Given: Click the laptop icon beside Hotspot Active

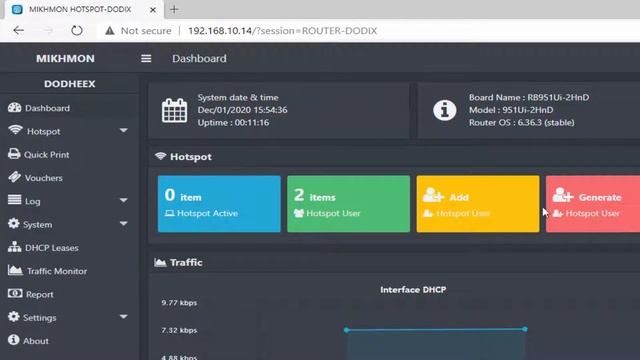Looking at the screenshot, I should pos(170,213).
